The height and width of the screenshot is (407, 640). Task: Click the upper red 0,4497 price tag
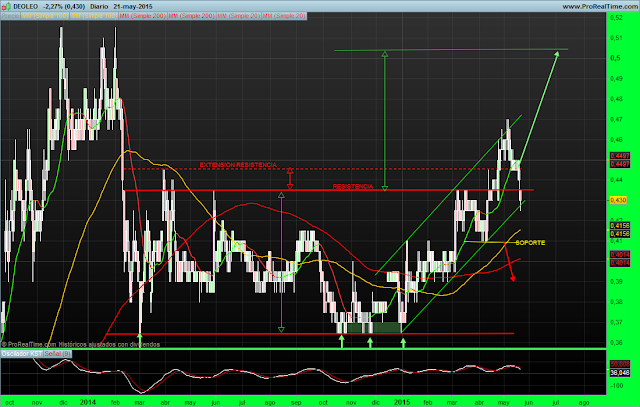[x=620, y=156]
